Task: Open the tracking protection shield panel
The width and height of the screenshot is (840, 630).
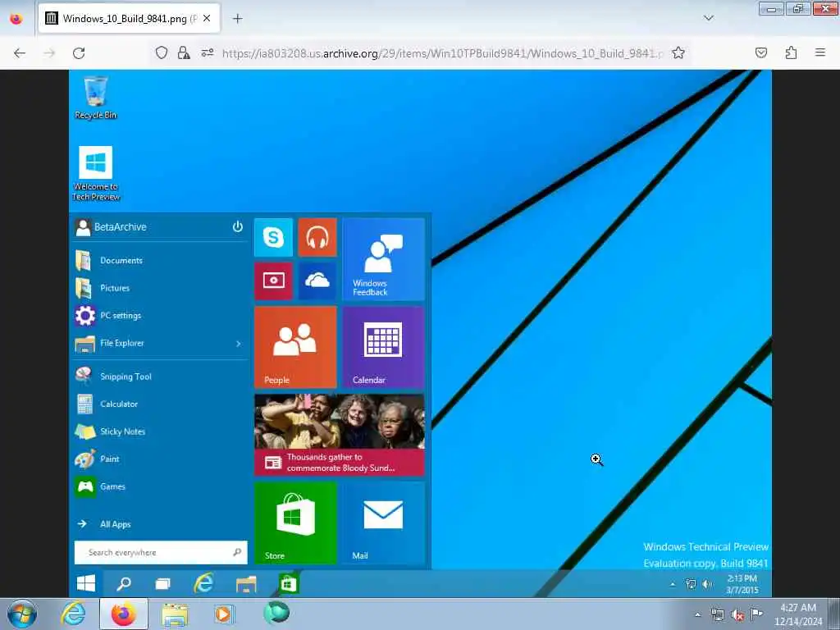Action: point(162,52)
